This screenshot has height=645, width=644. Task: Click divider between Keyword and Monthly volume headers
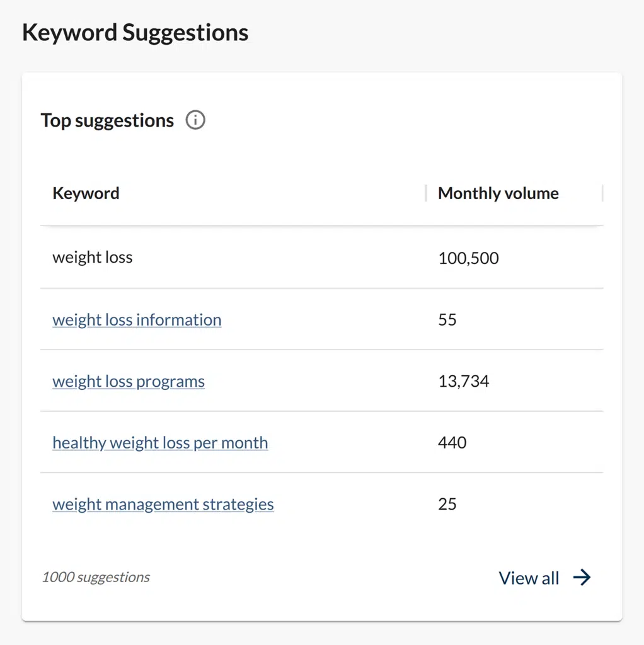(x=426, y=193)
